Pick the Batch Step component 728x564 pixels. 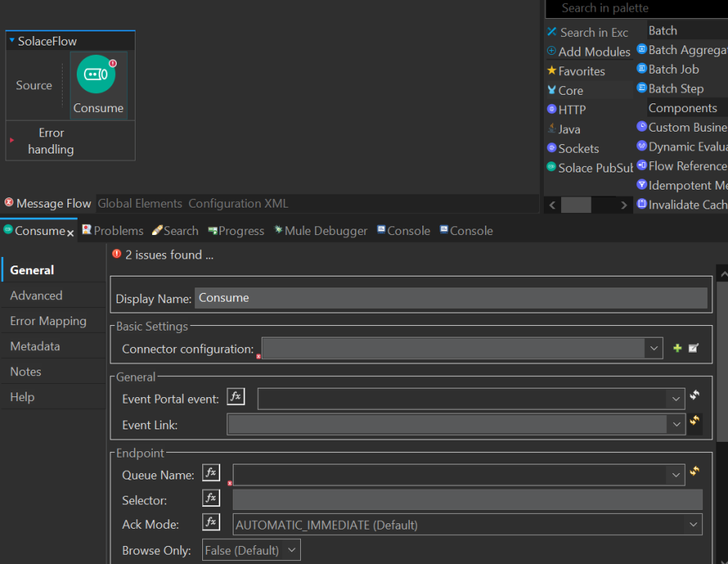671,89
